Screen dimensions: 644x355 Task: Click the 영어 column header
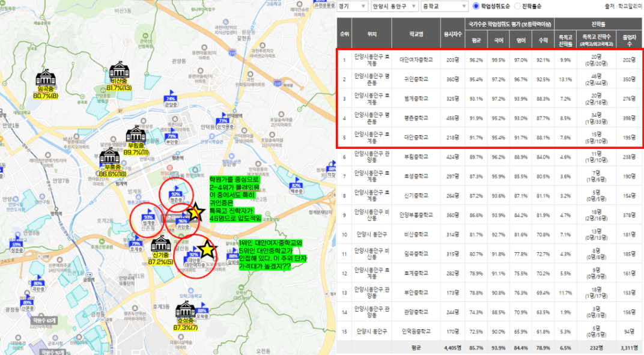tap(520, 40)
